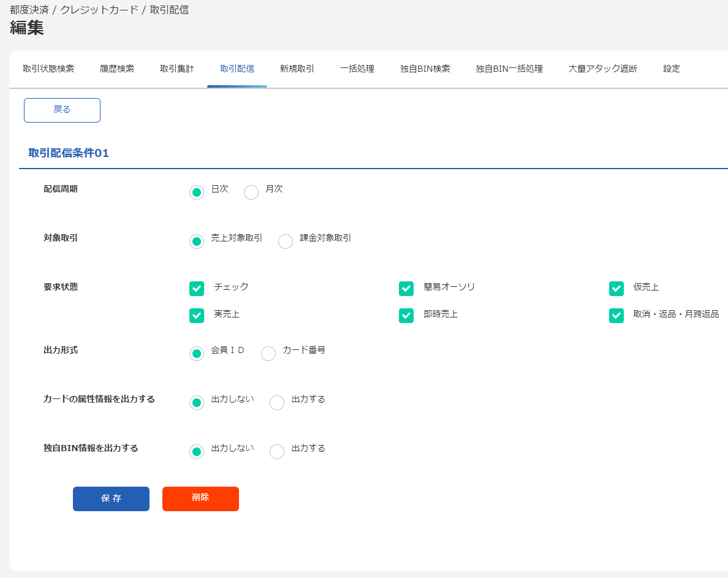Uncheck the チェック checkbox
The image size is (728, 578).
(x=197, y=288)
